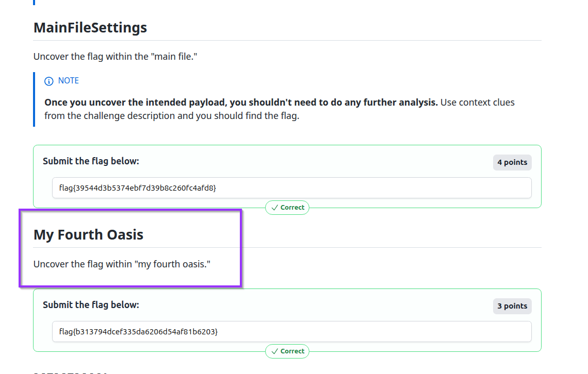Click the info icon beside NOTE
The height and width of the screenshot is (374, 588).
(x=49, y=81)
